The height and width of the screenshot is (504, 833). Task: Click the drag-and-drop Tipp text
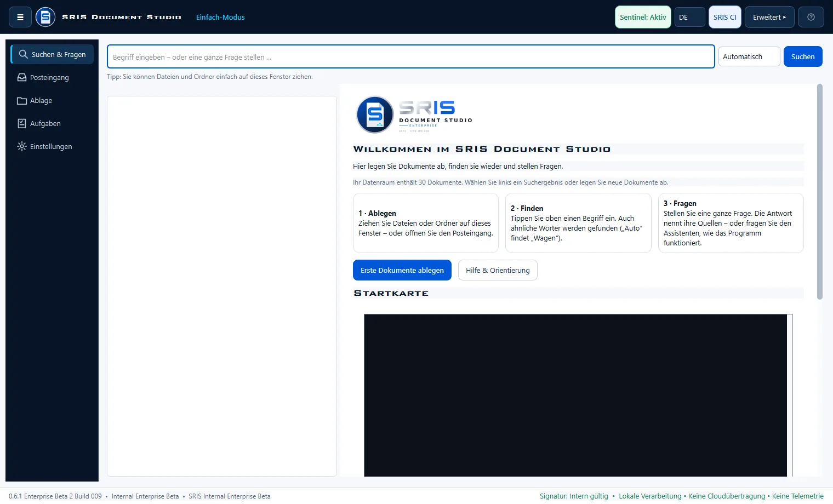(210, 77)
